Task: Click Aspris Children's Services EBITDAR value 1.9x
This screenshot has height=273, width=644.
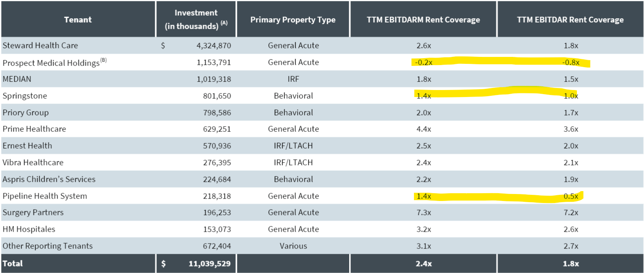Action: pos(571,179)
